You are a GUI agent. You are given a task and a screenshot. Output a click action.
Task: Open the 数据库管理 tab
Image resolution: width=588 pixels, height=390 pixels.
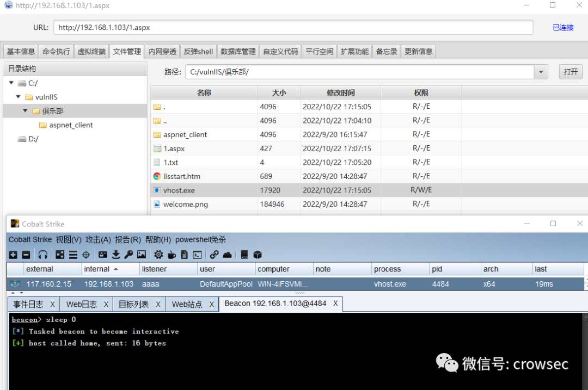(x=238, y=51)
